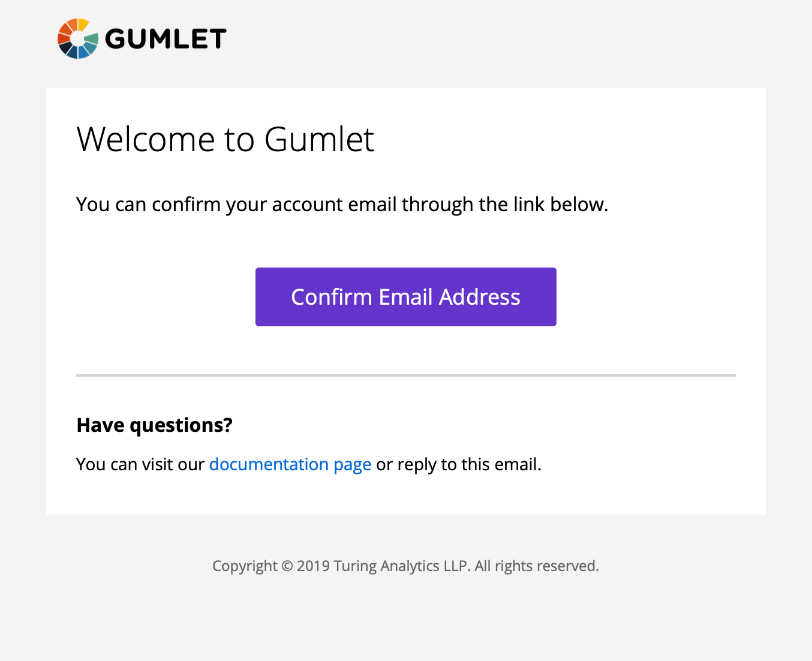Click the © symbol in the footer
Viewport: 812px width, 661px height.
(287, 566)
